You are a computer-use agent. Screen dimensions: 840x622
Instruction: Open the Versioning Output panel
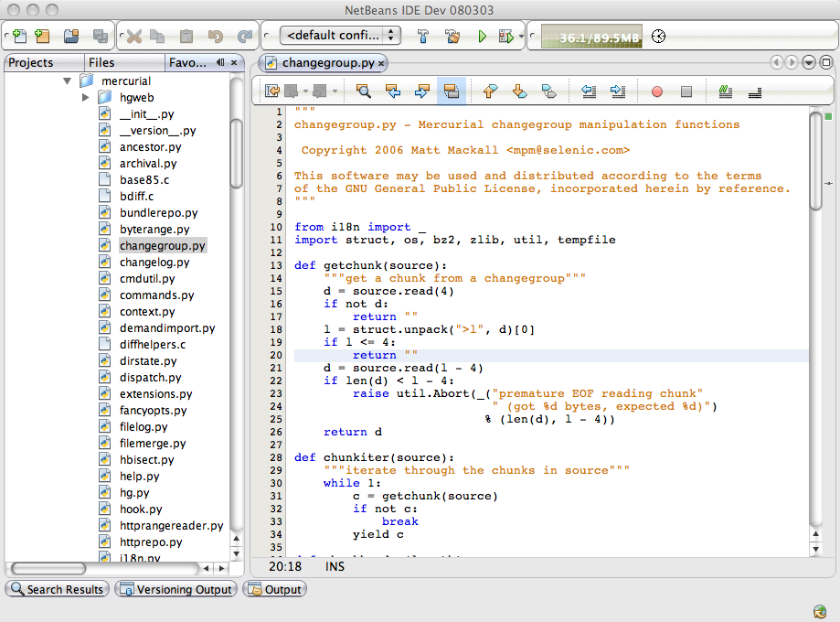(175, 590)
